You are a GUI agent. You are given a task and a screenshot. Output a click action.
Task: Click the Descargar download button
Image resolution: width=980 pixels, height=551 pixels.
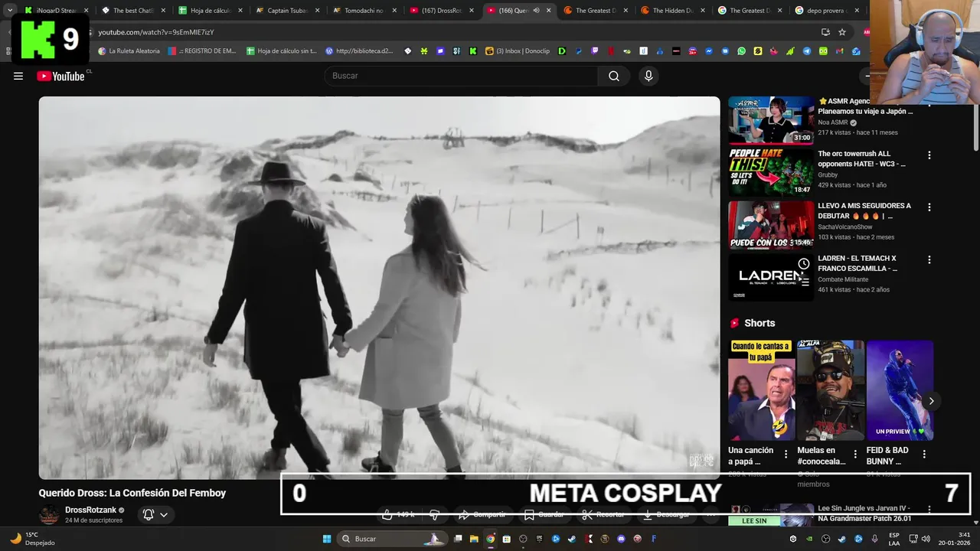point(665,515)
